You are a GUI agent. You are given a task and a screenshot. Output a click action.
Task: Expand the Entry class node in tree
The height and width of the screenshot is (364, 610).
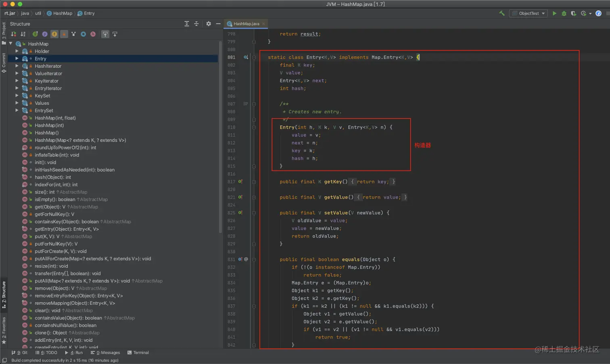tap(17, 59)
